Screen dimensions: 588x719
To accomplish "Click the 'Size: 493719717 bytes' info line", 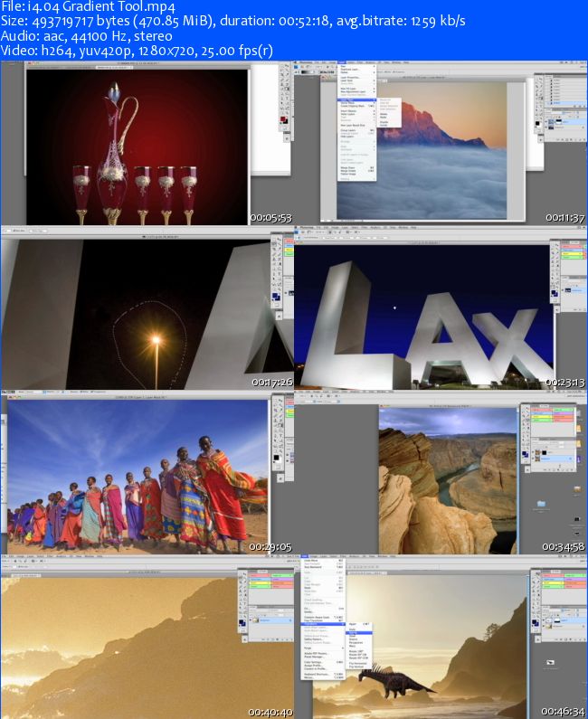I will click(233, 21).
